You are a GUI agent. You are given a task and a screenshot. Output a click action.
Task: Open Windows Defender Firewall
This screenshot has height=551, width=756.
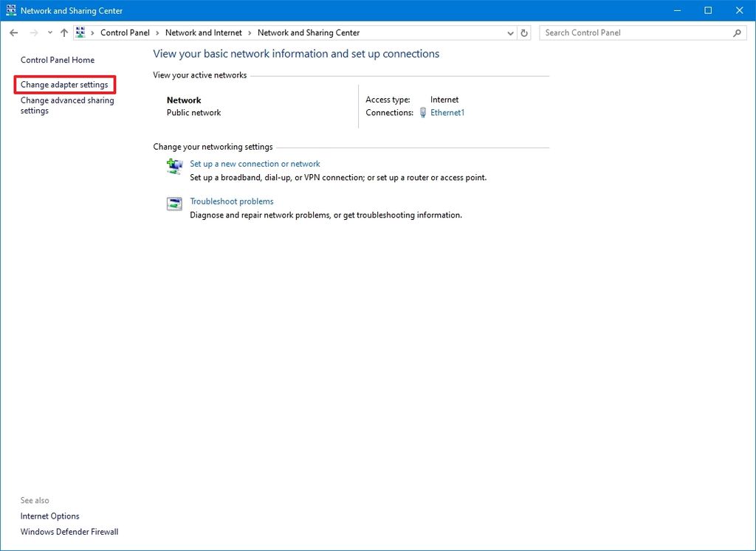[x=69, y=531]
